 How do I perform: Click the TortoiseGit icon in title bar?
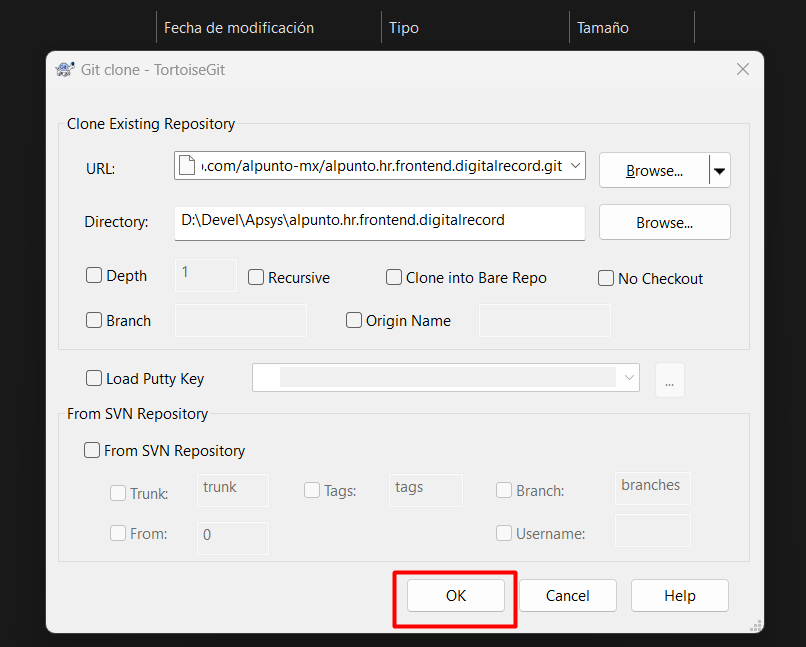[64, 70]
